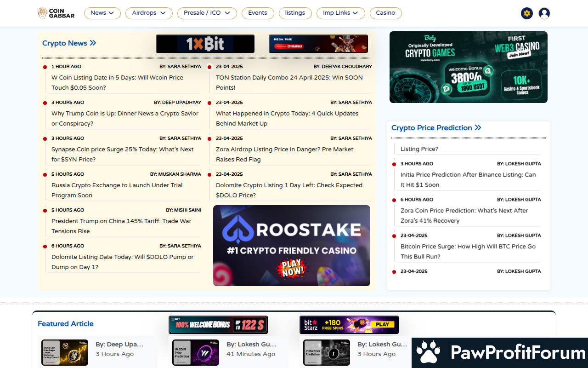The height and width of the screenshot is (368, 588).
Task: Expand the Airdrops dropdown menu
Action: 149,13
